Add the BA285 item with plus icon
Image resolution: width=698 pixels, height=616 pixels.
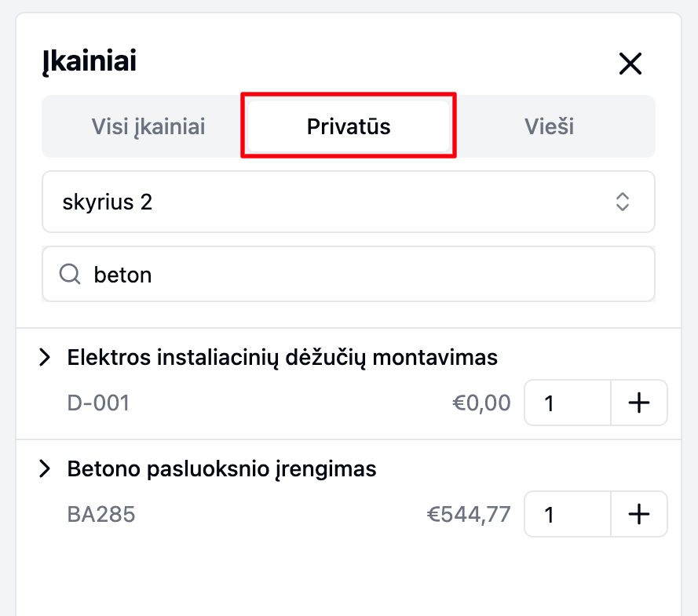coord(639,515)
